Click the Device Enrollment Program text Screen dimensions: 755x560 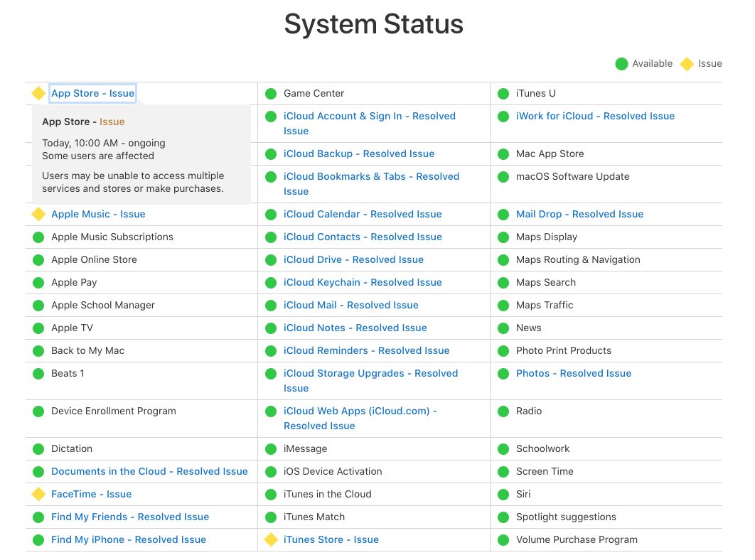pos(114,411)
